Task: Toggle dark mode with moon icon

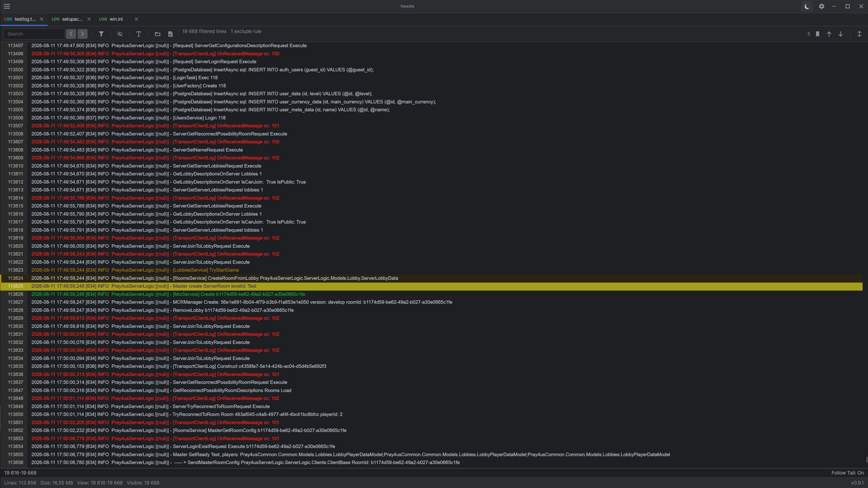Action: (x=807, y=6)
